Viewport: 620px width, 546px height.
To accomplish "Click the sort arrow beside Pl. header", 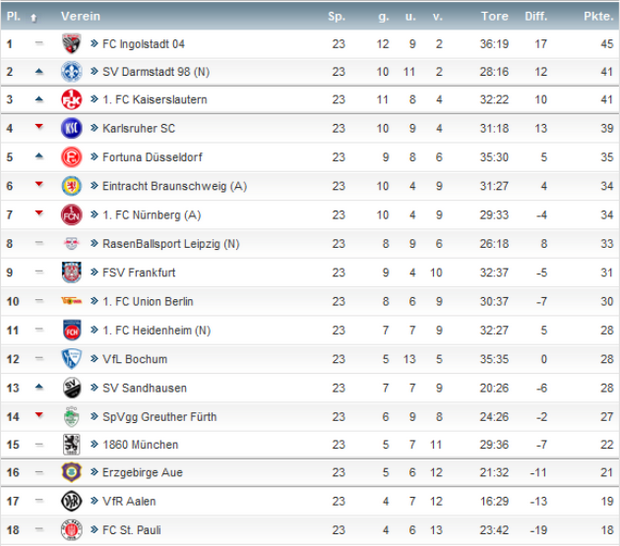I will (33, 17).
